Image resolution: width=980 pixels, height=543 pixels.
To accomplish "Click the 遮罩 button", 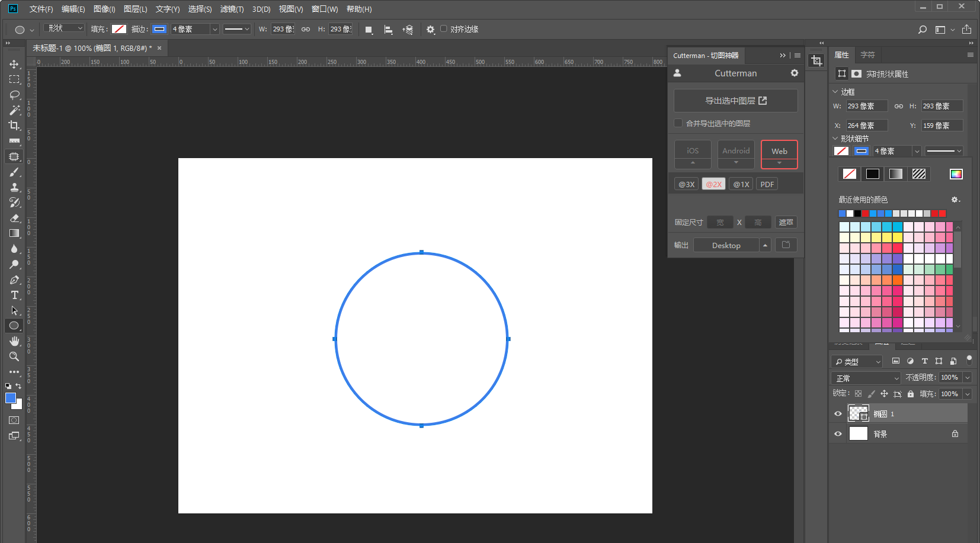I will [786, 222].
